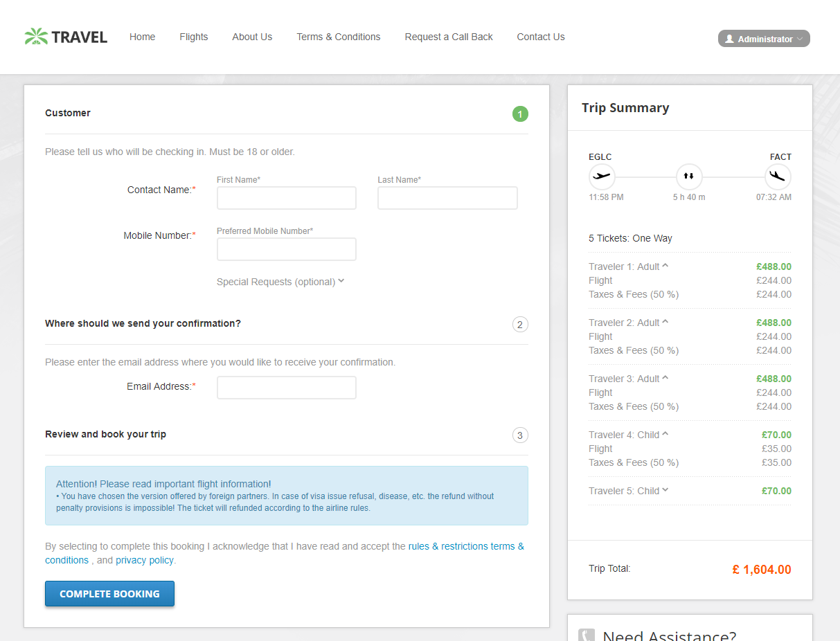Viewport: 840px width, 641px height.
Task: Go to Request a Call Back page
Action: (449, 37)
